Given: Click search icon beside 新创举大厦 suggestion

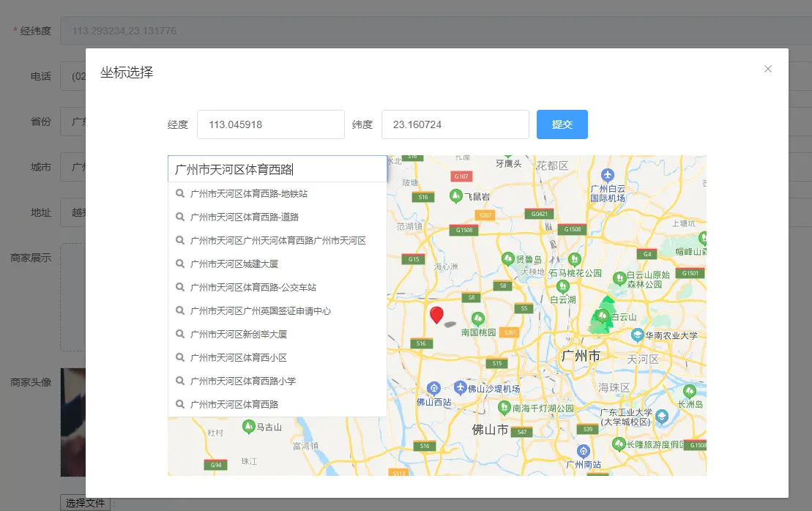Looking at the screenshot, I should point(179,334).
